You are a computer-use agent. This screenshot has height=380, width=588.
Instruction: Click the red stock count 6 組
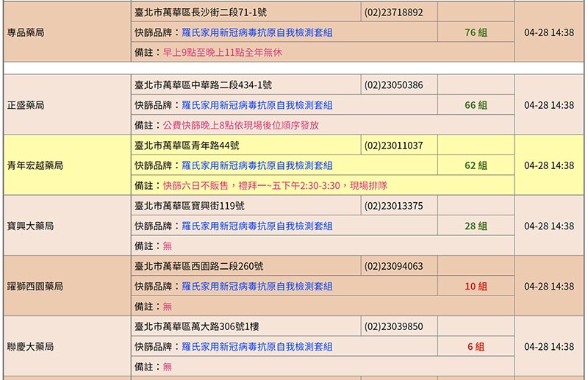[476, 347]
